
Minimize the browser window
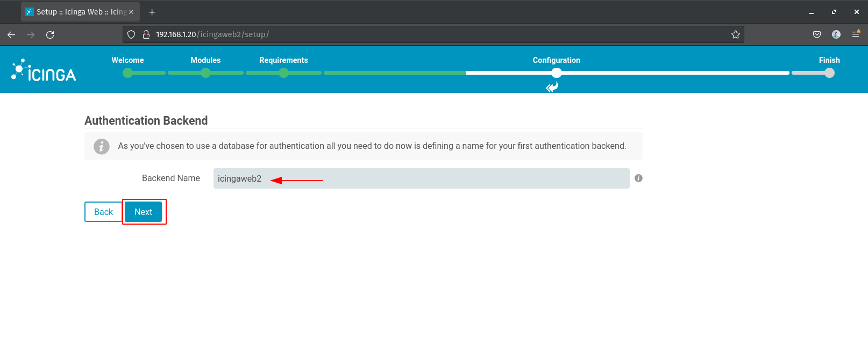812,12
